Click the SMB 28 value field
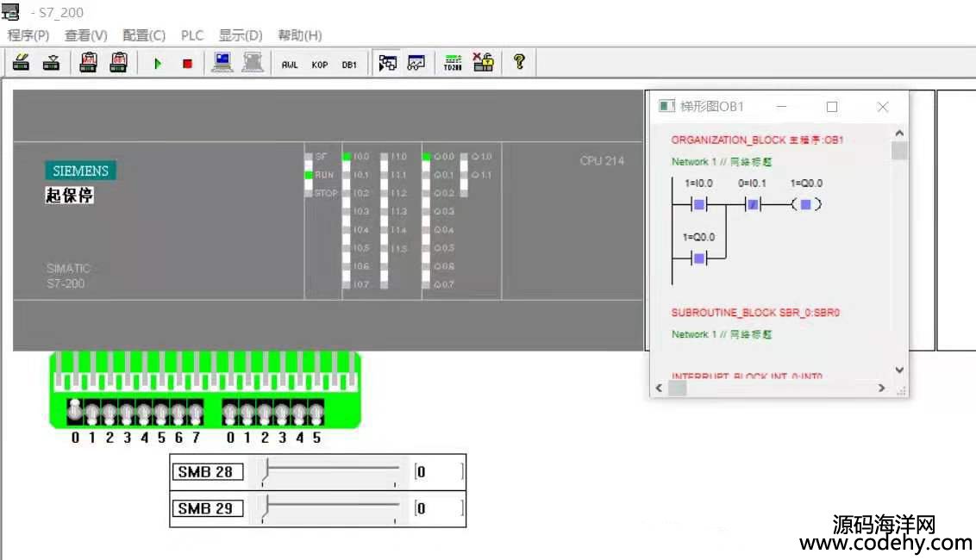 (x=440, y=472)
